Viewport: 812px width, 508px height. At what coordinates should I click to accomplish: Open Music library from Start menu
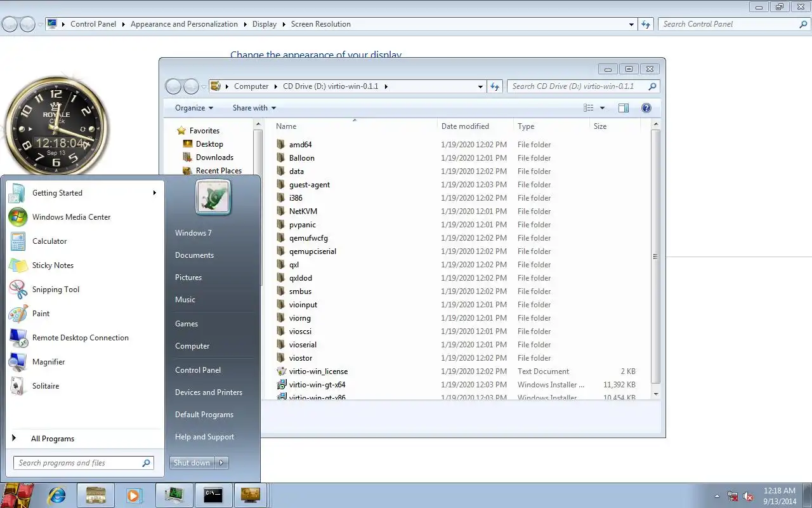point(185,300)
